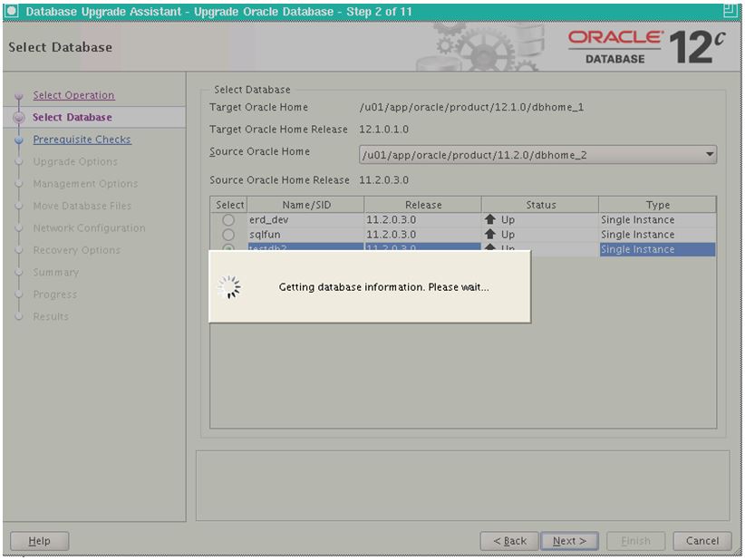Click the Select Operation step bullet icon
Screen dimensions: 745x560
[x=19, y=96]
